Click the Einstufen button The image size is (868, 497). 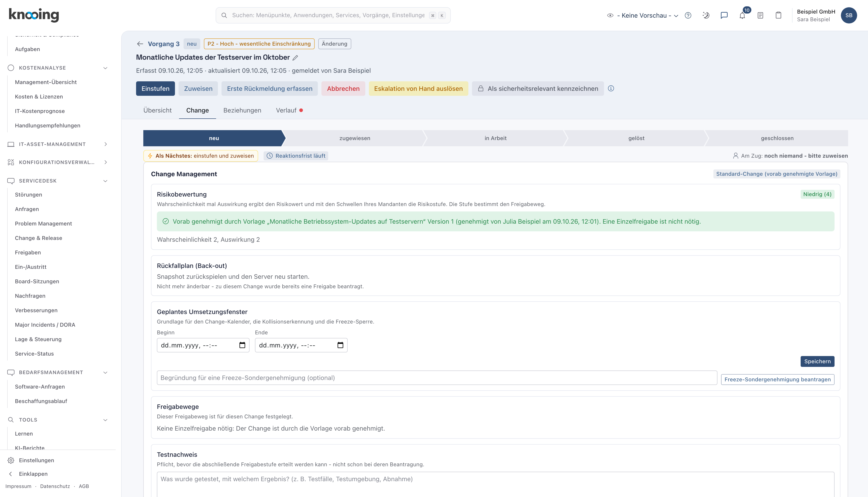[155, 88]
